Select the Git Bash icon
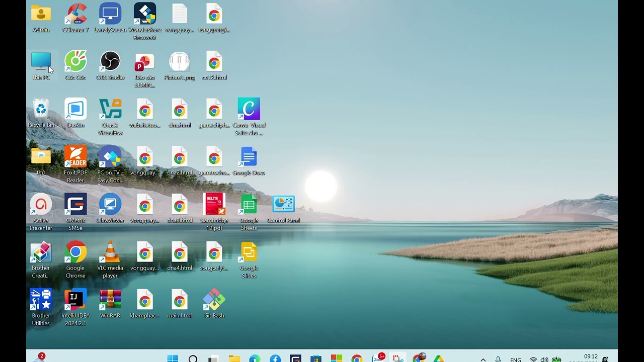644x362 pixels. pyautogui.click(x=214, y=304)
